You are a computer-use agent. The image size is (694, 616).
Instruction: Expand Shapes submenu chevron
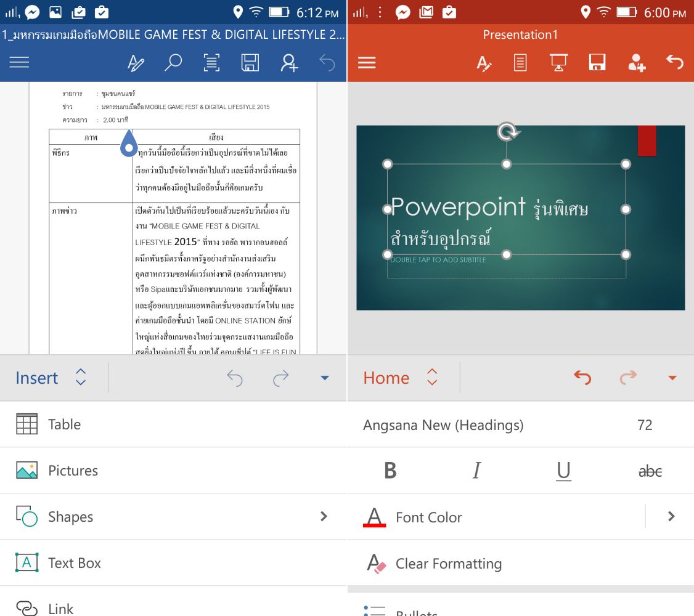[x=324, y=516]
